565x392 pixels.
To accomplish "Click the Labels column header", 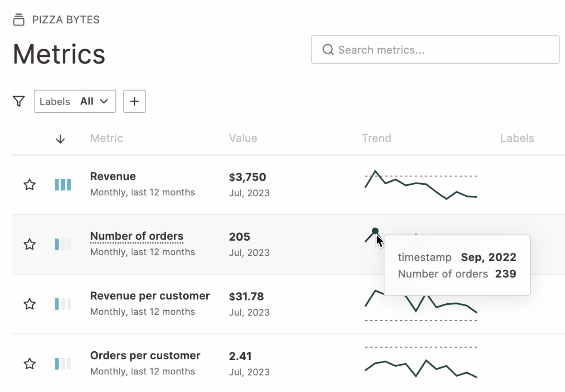I will click(517, 138).
